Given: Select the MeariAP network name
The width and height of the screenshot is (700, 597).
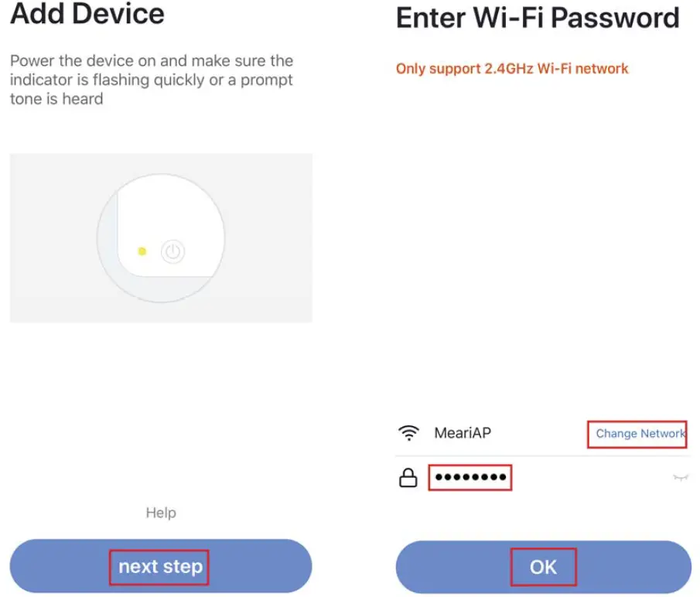Looking at the screenshot, I should point(463,433).
